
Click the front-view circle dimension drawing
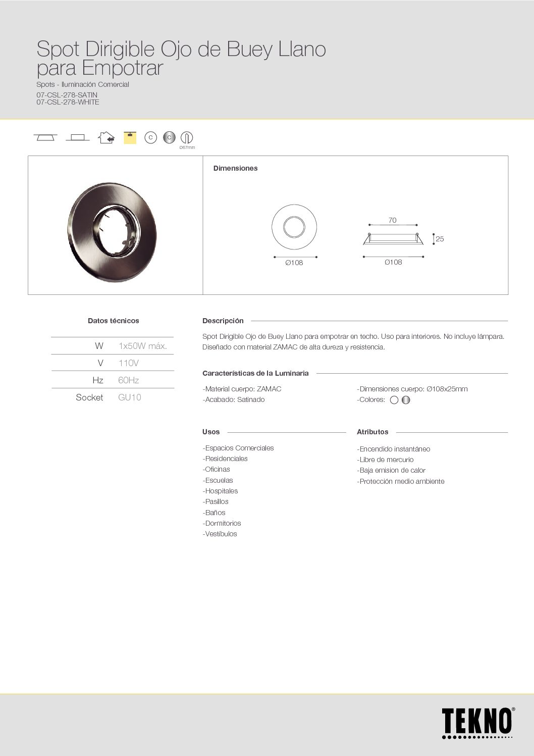(294, 227)
